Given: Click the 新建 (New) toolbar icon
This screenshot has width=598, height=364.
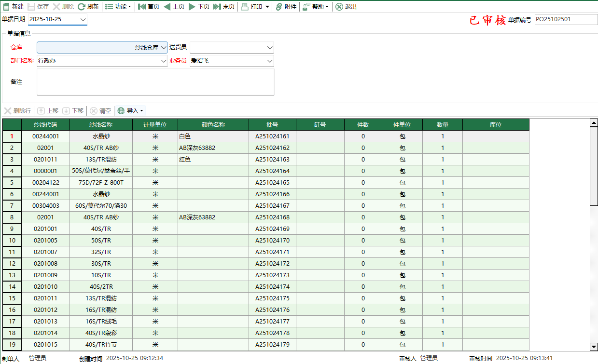Looking at the screenshot, I should point(6,7).
